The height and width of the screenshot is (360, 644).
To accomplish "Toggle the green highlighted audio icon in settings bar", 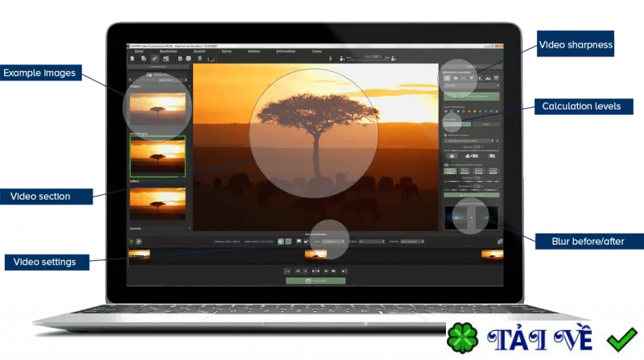I will tap(280, 242).
